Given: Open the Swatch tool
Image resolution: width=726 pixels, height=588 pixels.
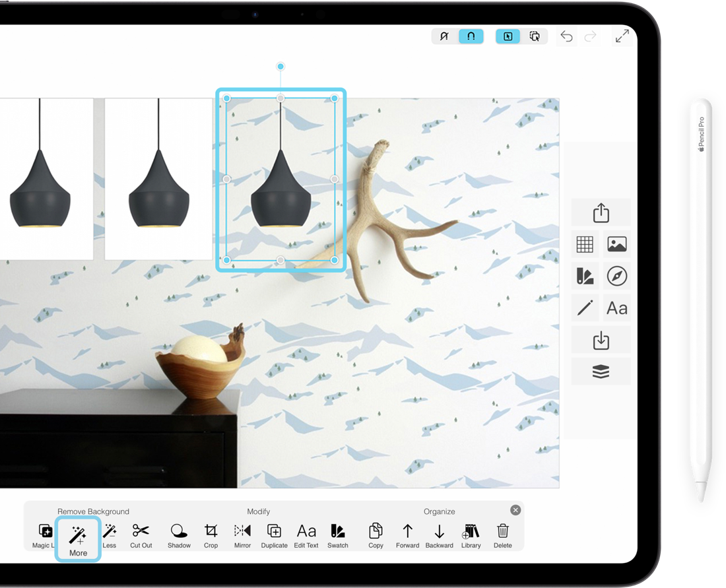Looking at the screenshot, I should (x=338, y=535).
